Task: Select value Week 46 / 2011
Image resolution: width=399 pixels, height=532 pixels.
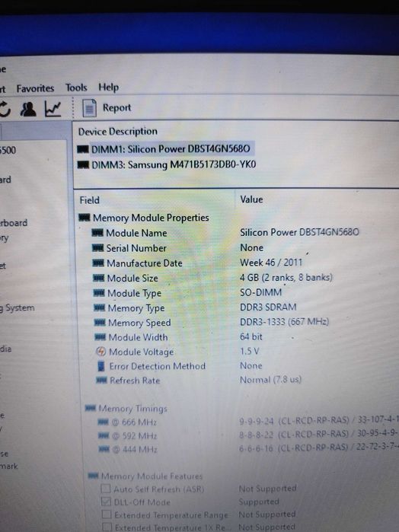Action: point(271,263)
